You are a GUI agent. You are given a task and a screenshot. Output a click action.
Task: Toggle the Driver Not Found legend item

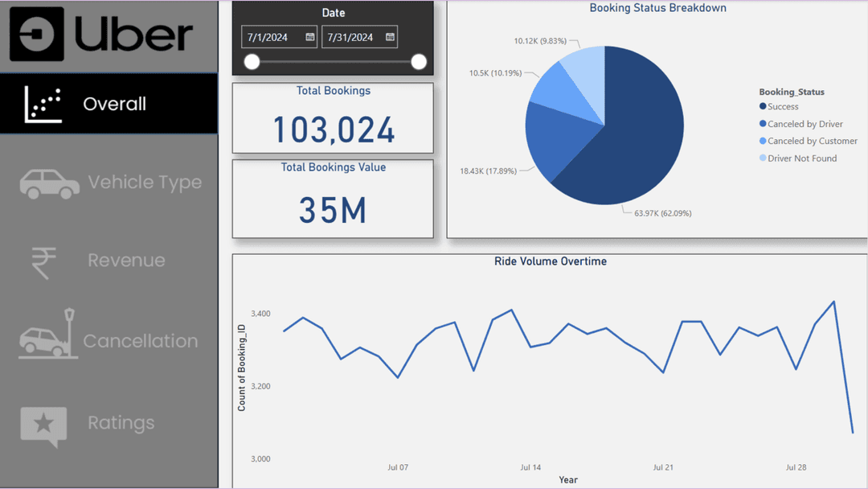click(x=801, y=158)
